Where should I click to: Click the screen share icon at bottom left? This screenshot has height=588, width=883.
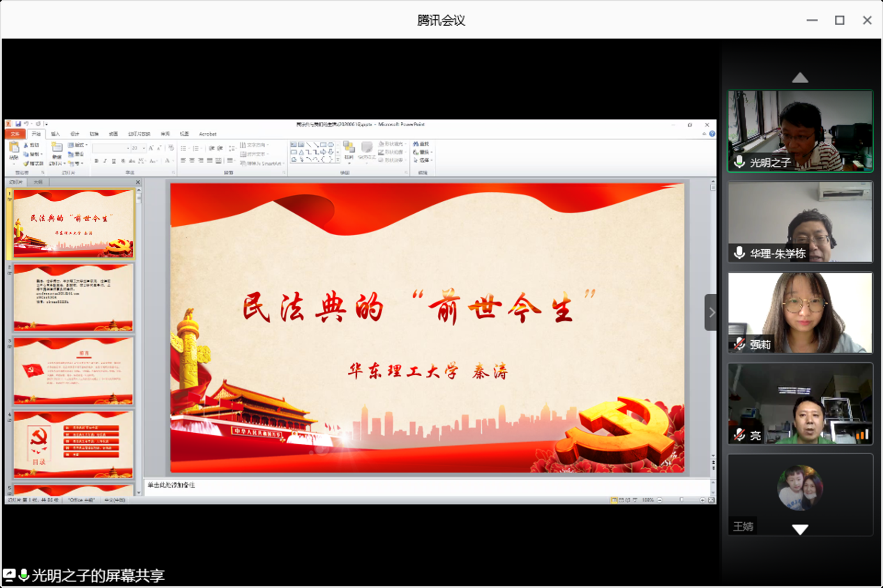point(9,575)
